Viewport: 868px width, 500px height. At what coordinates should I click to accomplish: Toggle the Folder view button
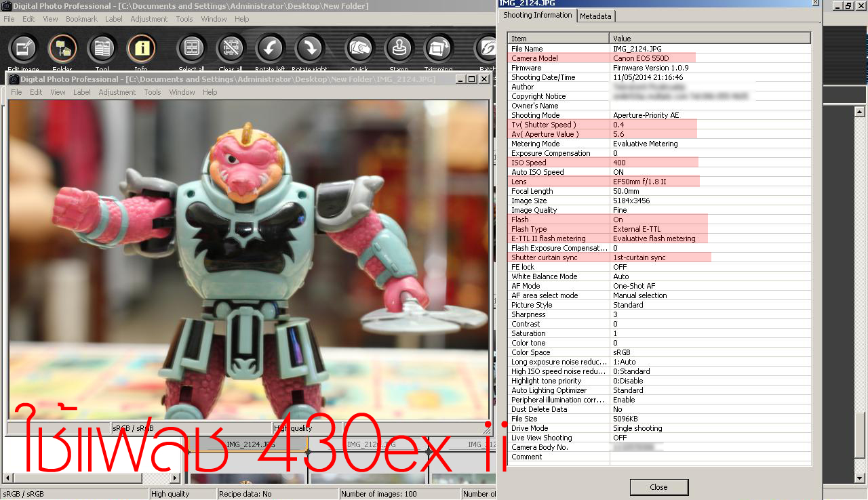click(62, 49)
